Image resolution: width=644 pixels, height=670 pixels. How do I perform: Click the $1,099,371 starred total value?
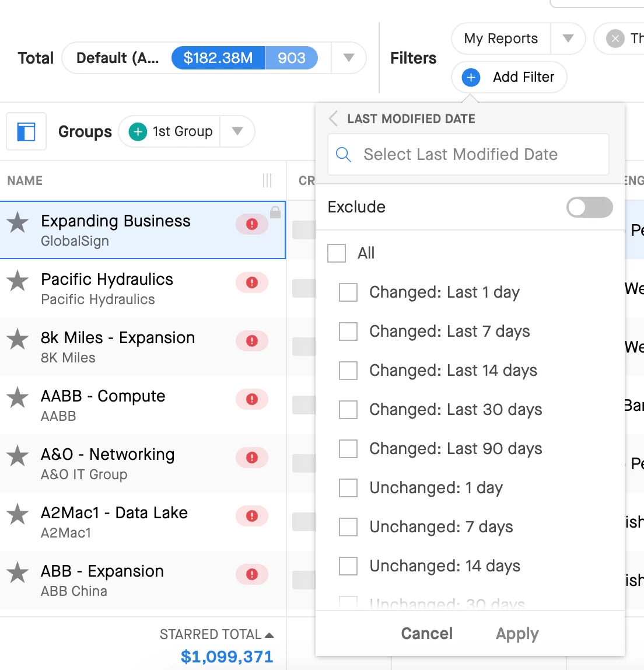click(227, 657)
